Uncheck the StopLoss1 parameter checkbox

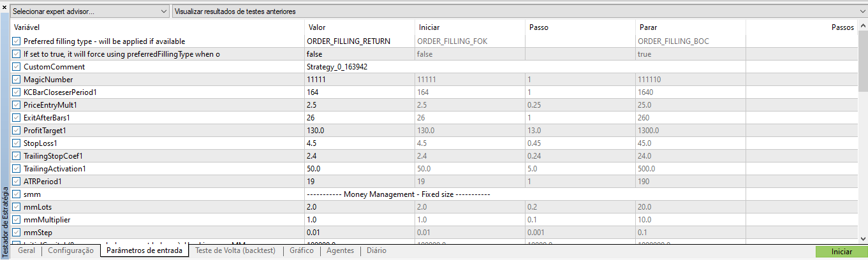click(x=16, y=143)
